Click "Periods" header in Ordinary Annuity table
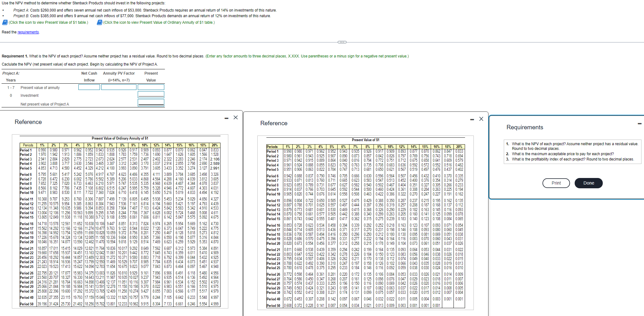Image resolution: width=644 pixels, height=316 pixels. point(28,145)
